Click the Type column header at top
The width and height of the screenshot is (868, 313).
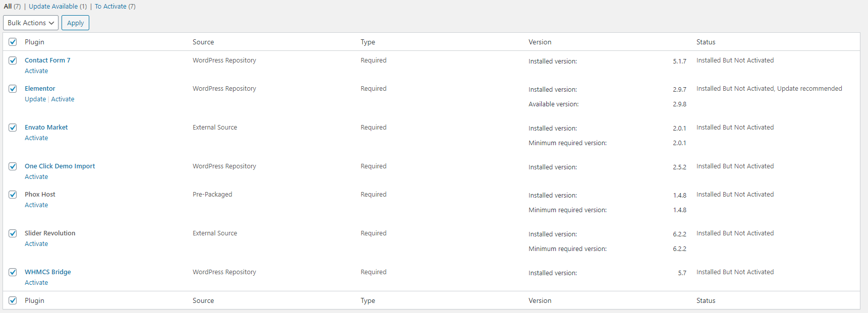point(368,42)
